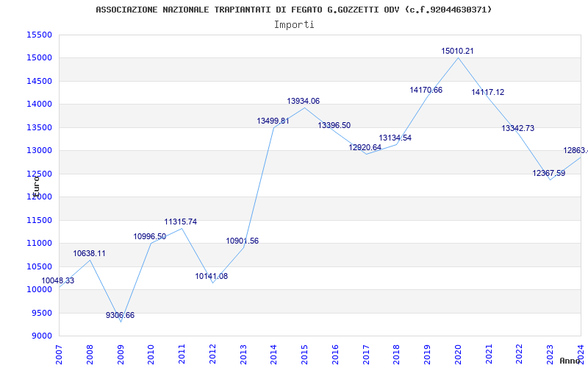588x368 pixels.
Task: Click the 15500 y-axis value
Action: [39, 35]
